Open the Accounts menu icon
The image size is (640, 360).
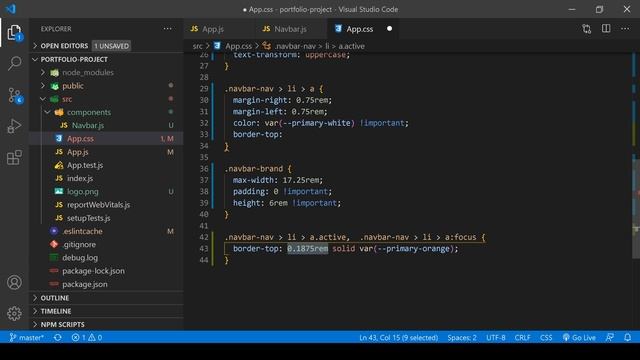pos(14,282)
